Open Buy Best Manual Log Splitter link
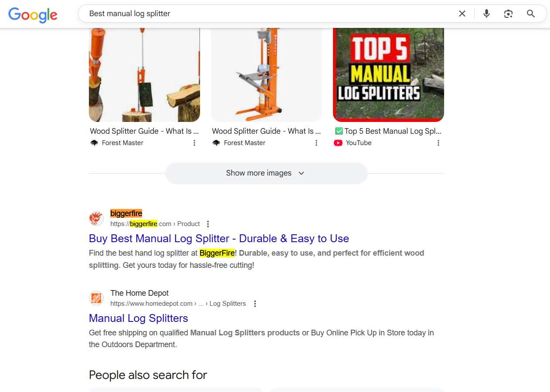550x392 pixels. (219, 239)
